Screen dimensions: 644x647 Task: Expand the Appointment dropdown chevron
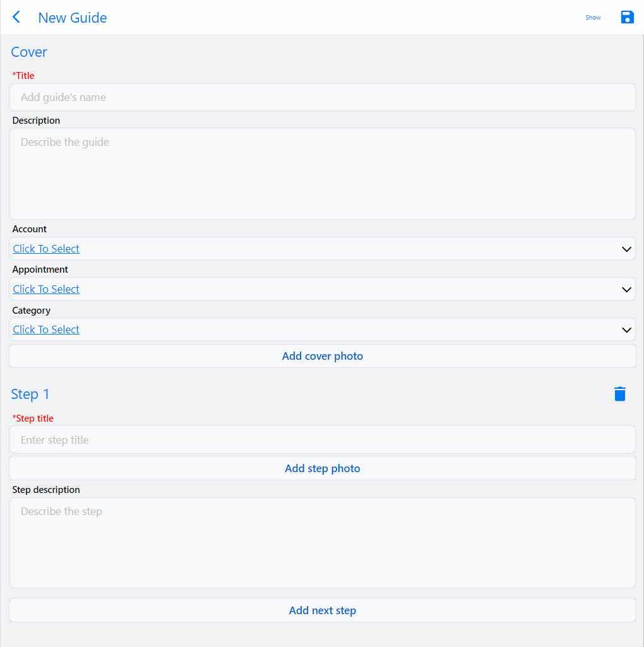626,290
